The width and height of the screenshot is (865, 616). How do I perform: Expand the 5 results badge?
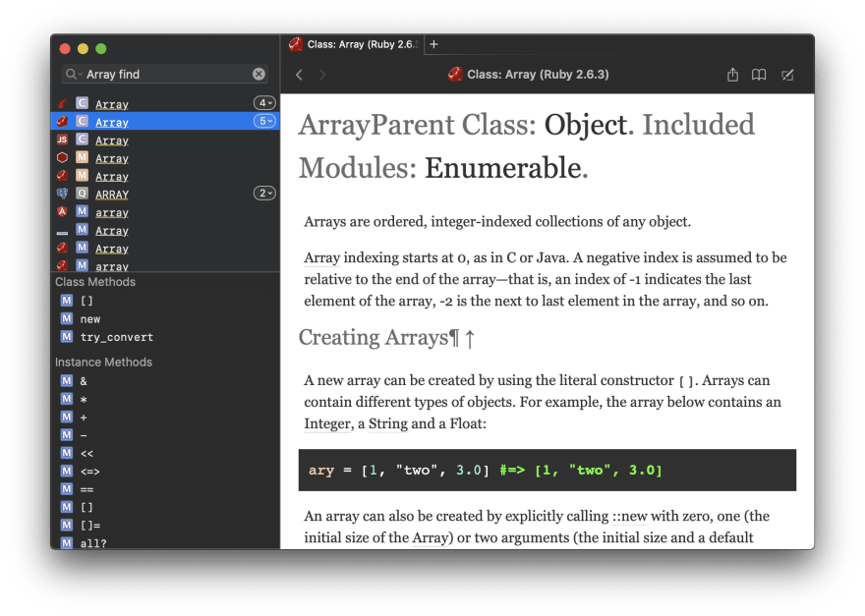264,122
